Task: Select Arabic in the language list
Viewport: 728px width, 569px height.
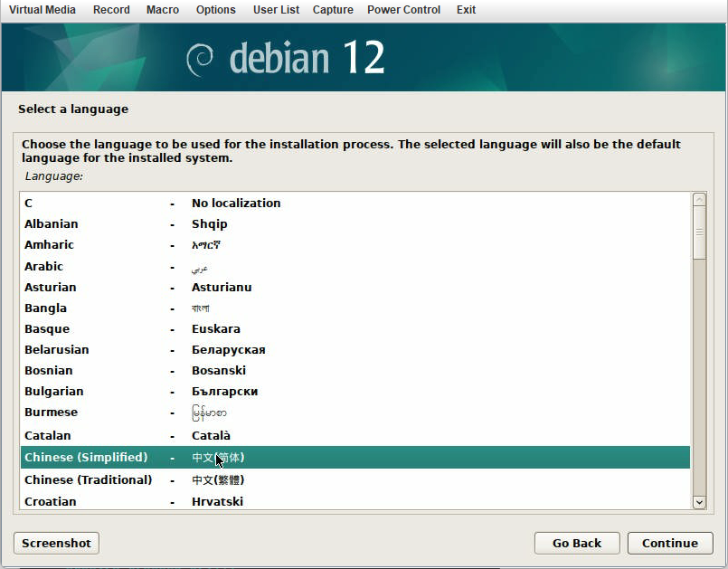Action: pyautogui.click(x=355, y=267)
